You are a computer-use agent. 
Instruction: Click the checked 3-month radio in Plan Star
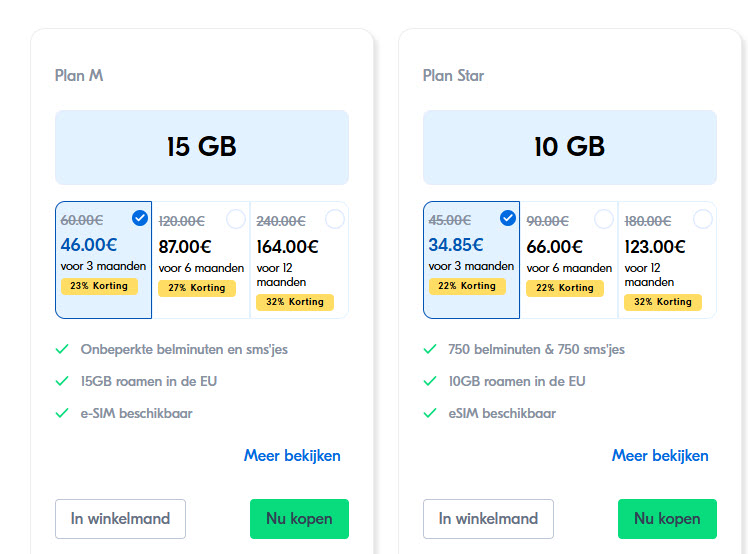[x=508, y=218]
